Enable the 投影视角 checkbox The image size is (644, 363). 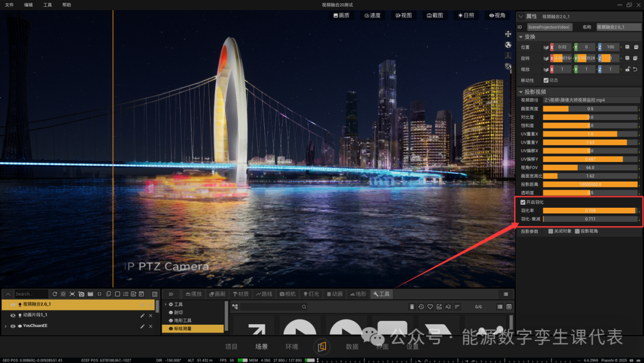[x=577, y=231]
